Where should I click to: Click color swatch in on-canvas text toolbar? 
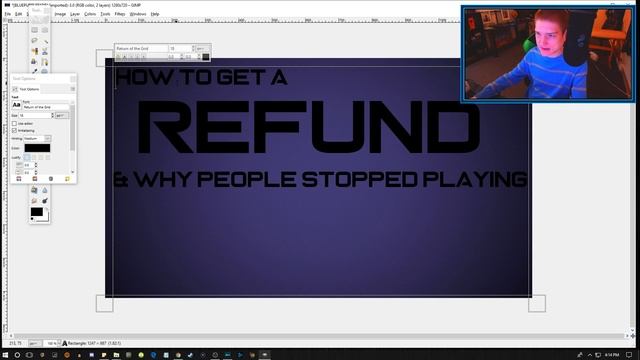point(206,57)
